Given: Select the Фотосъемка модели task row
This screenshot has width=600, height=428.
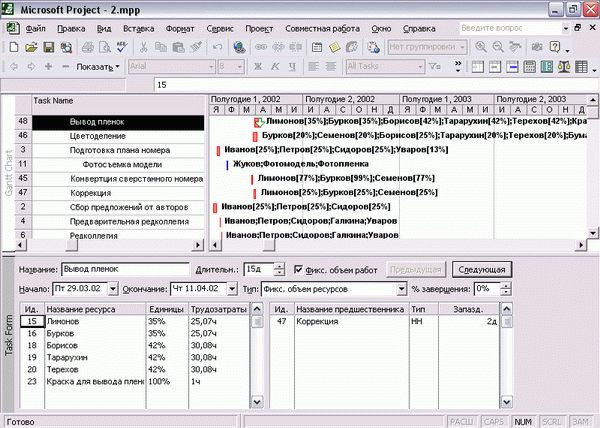Looking at the screenshot, I should [118, 164].
